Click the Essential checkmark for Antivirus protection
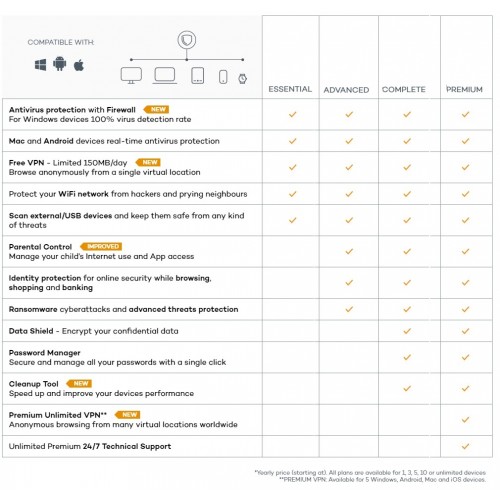 292,115
